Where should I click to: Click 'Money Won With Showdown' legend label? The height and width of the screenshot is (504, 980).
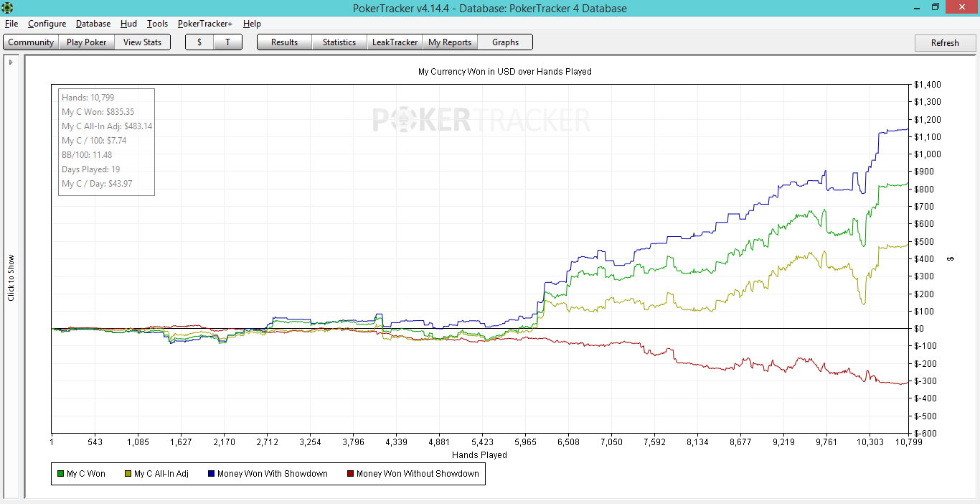click(273, 474)
